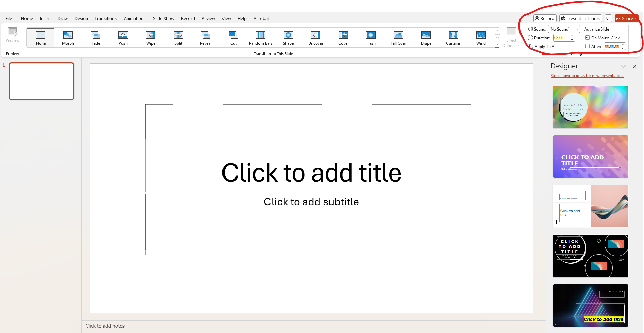
Task: Expand the transitions gallery more arrow
Action: click(x=497, y=45)
